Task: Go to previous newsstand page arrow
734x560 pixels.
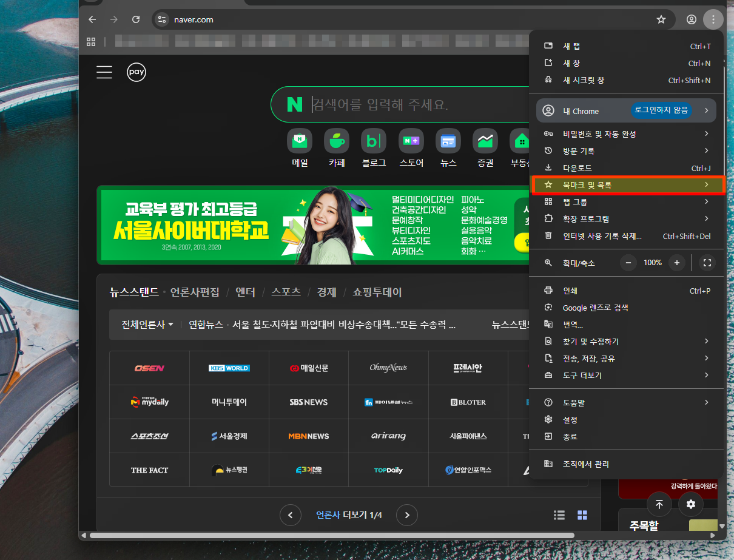Action: coord(291,515)
